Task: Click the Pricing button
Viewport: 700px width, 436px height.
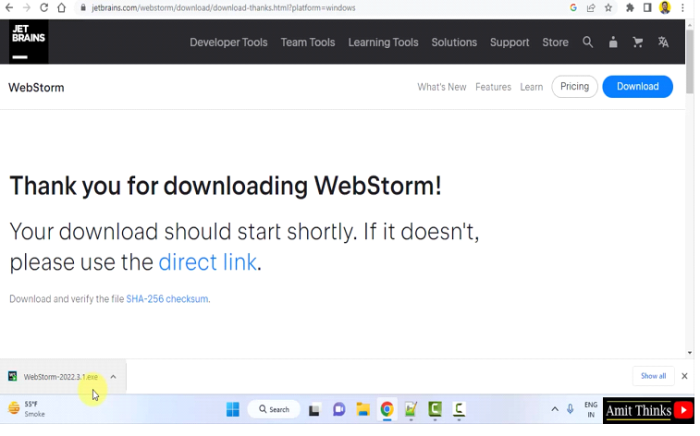Action: coord(574,87)
